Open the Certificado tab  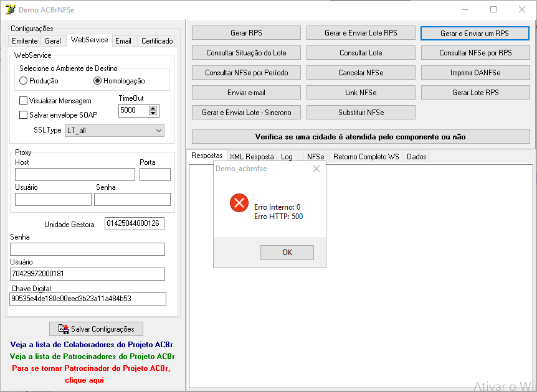click(x=157, y=40)
